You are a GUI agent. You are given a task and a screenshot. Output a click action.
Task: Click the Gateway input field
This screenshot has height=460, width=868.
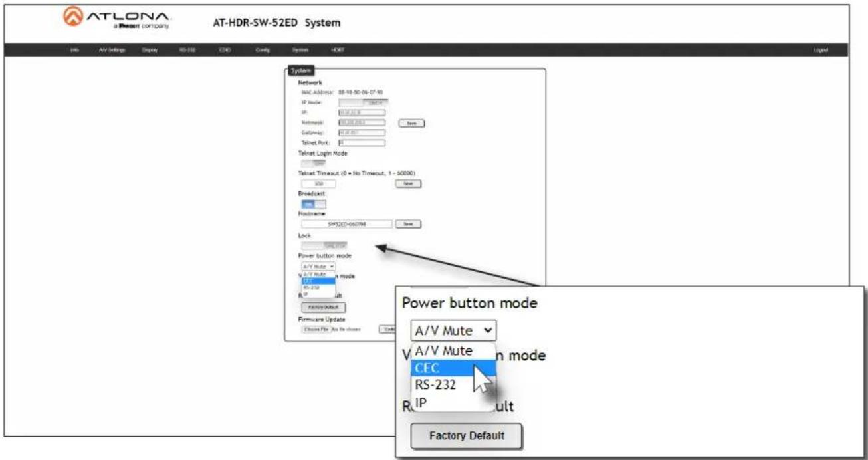pos(362,132)
